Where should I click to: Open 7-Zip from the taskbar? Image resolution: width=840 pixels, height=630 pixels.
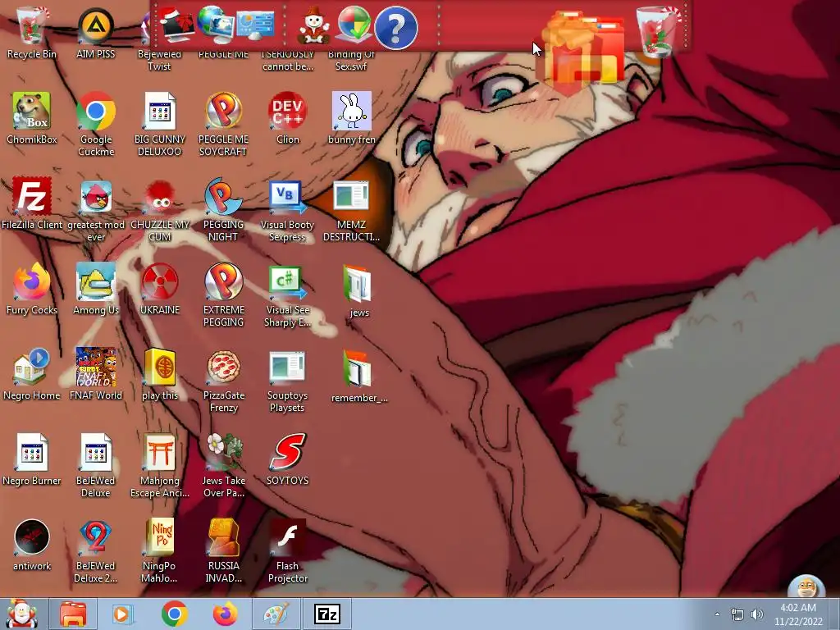coord(327,614)
